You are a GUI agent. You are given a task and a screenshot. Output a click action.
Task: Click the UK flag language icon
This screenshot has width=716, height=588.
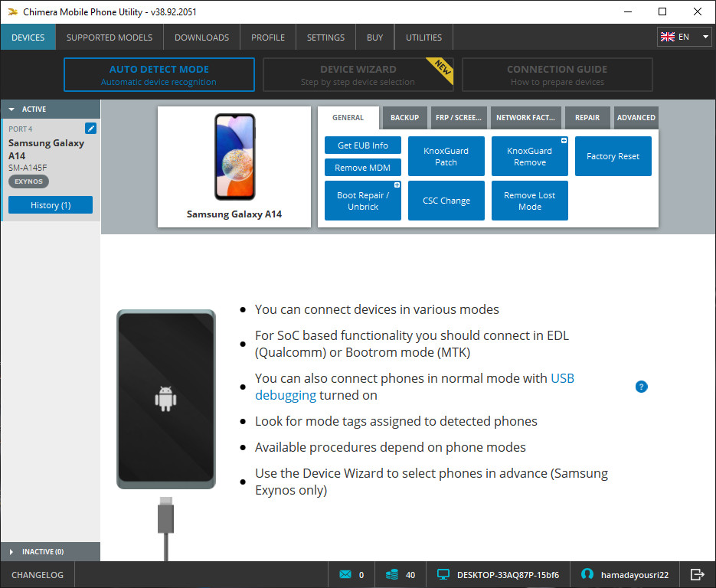pos(667,37)
